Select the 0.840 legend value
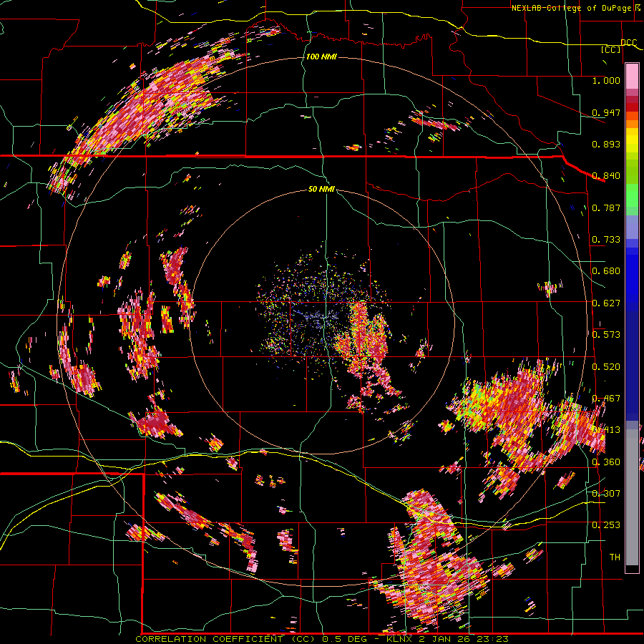 pyautogui.click(x=606, y=176)
